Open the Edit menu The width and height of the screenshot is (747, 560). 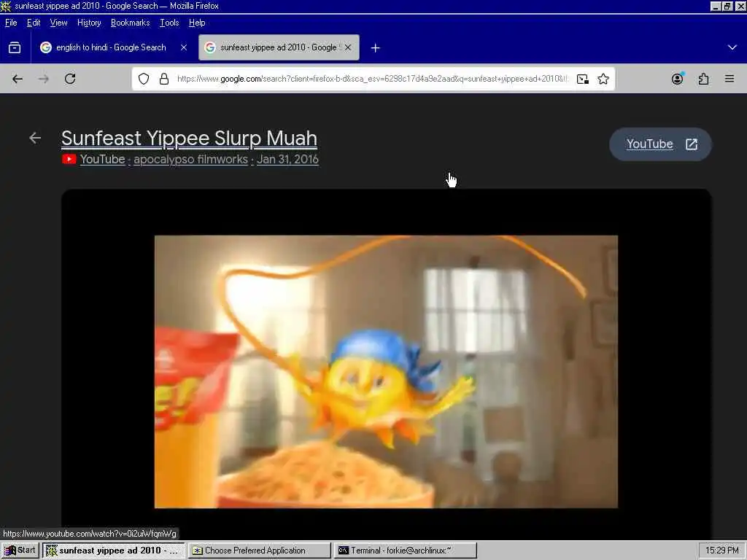coord(34,23)
